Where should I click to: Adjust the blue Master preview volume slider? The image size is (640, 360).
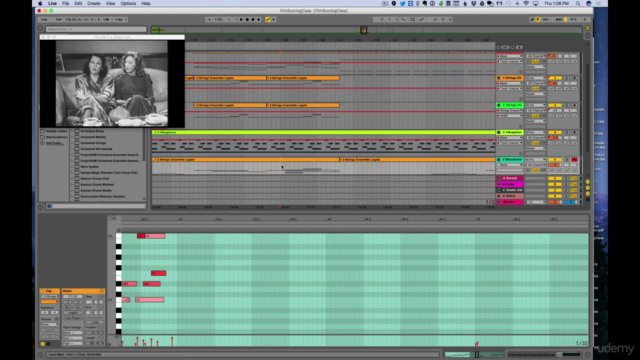click(570, 202)
